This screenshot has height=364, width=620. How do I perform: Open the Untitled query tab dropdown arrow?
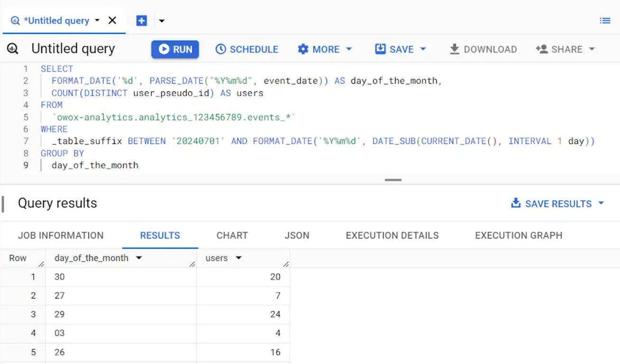point(97,20)
